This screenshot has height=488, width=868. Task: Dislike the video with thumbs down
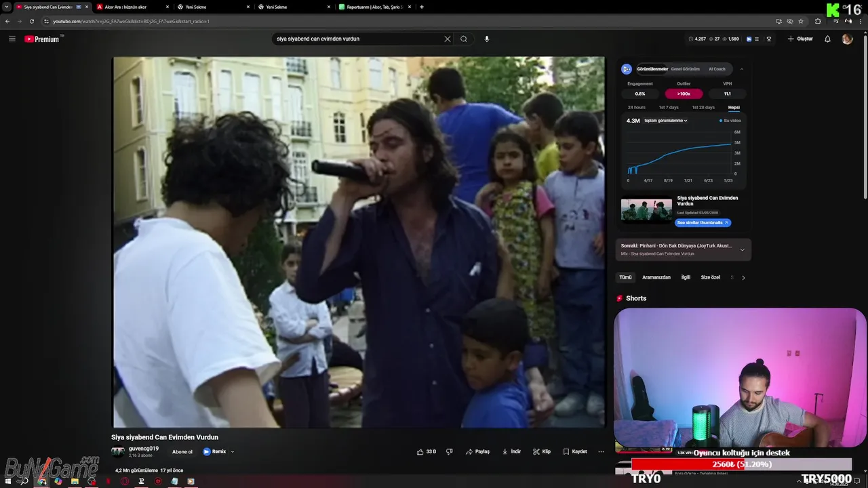449,451
